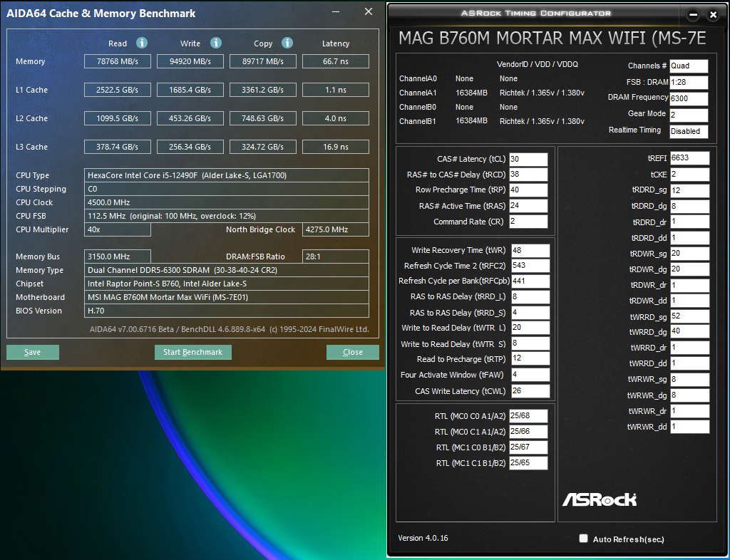Click Memory Type Dual Channel DDR5-6300 text
The width and height of the screenshot is (730, 560).
[x=182, y=270]
